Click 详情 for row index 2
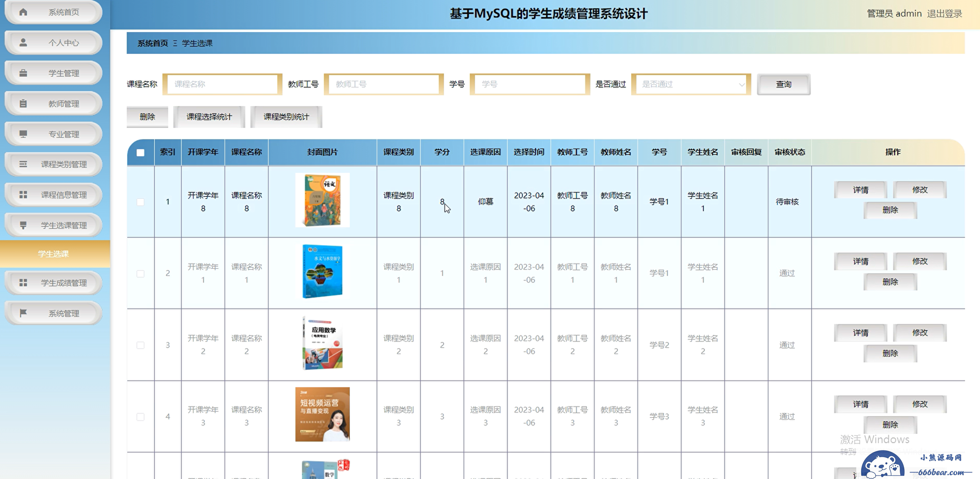 [860, 261]
